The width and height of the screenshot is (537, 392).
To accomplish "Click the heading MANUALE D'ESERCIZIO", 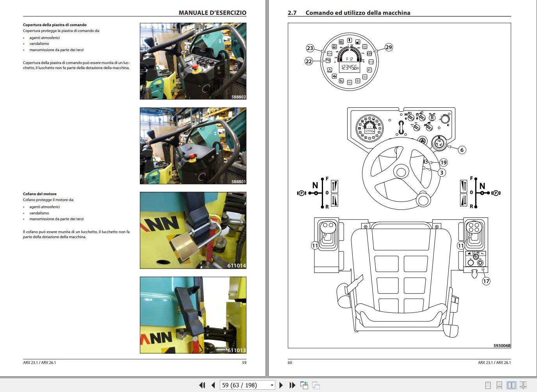I will [x=212, y=12].
